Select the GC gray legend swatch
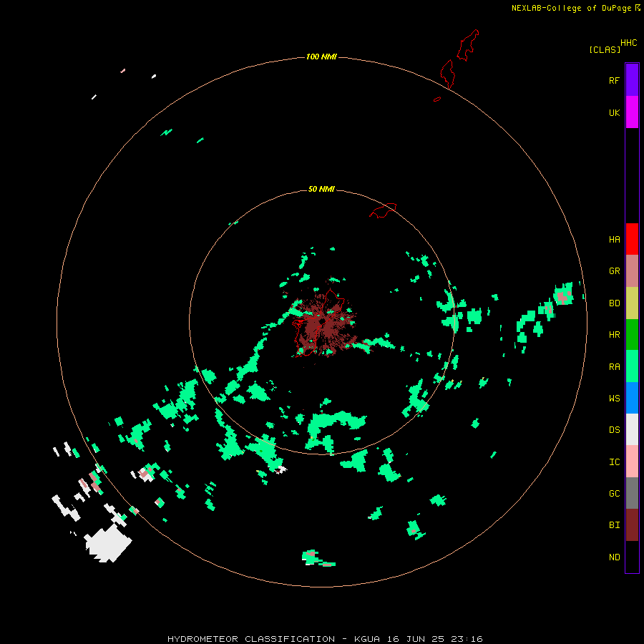 (x=632, y=493)
